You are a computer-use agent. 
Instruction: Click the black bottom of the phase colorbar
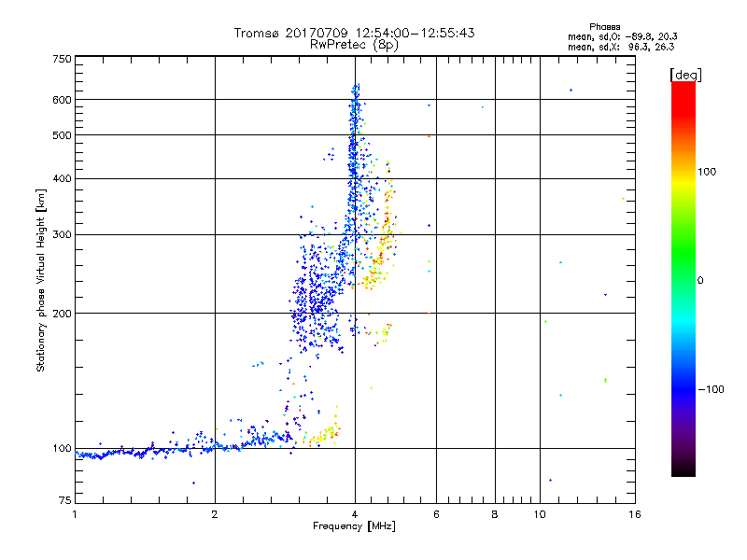pyautogui.click(x=684, y=469)
